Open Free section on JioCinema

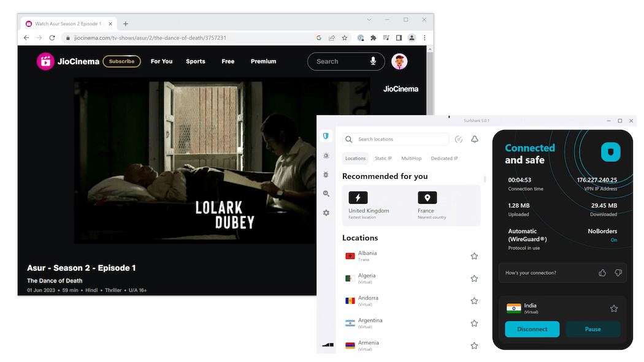pos(228,61)
